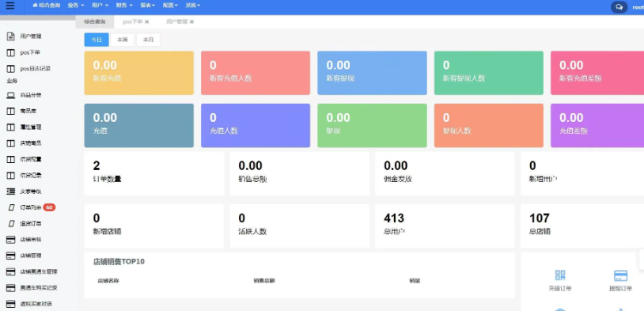644x311 pixels.
Task: Click the 佣金发放 stat tile
Action: pyautogui.click(x=445, y=174)
